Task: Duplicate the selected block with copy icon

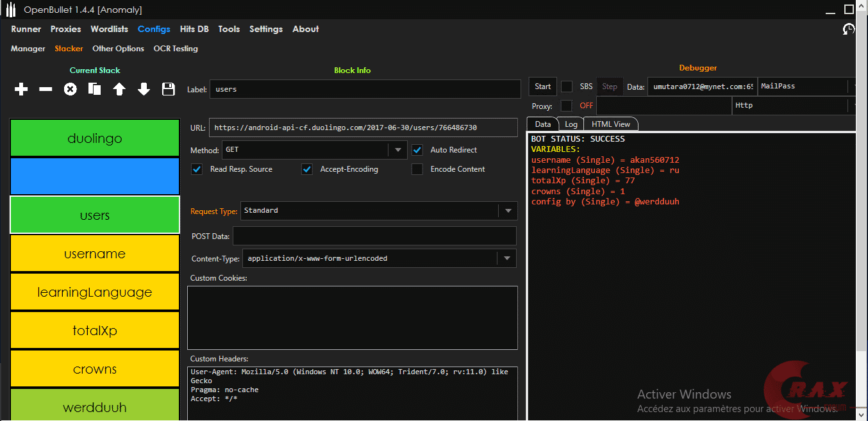Action: (94, 90)
